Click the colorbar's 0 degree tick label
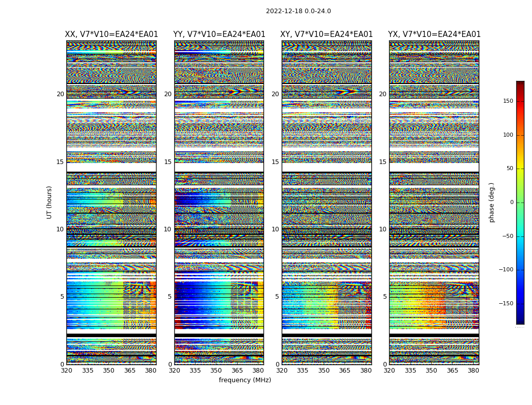The width and height of the screenshot is (532, 405). (x=512, y=202)
